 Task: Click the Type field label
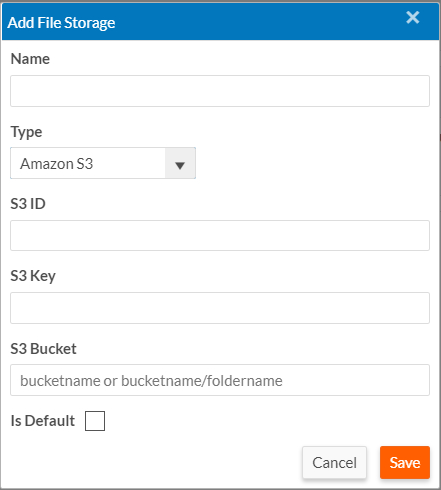pos(26,132)
